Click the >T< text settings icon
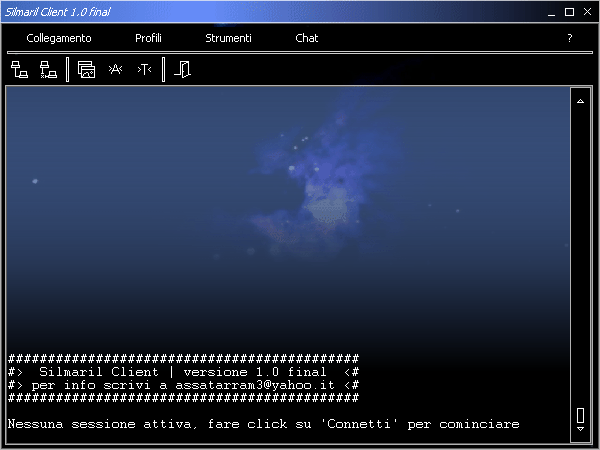The height and width of the screenshot is (450, 600). (144, 69)
